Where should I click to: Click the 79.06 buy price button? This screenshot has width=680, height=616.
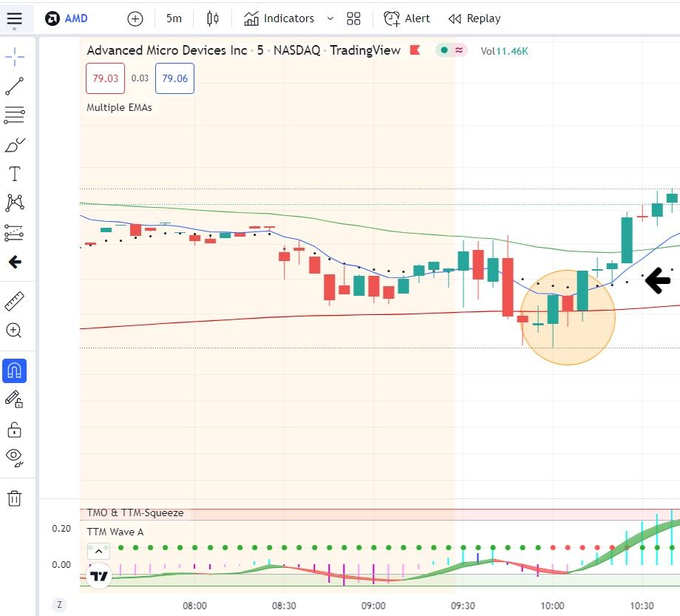[x=174, y=78]
